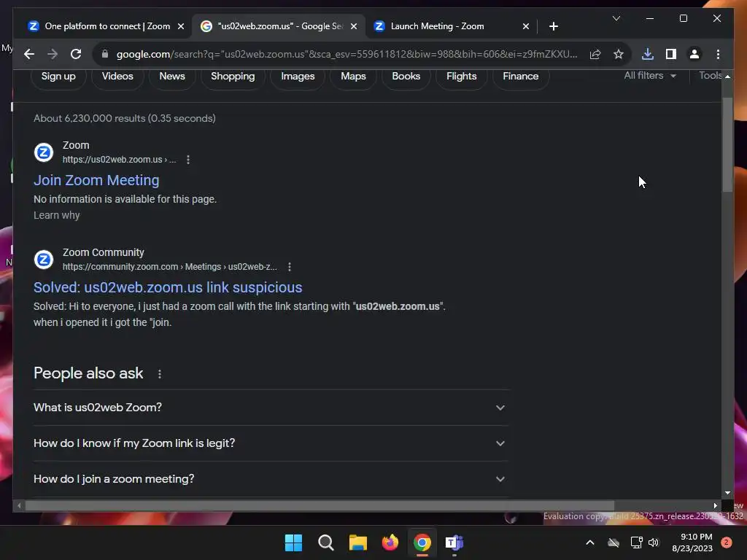Click the https://us02web.zoom.us URL text
The width and height of the screenshot is (747, 560).
click(119, 160)
